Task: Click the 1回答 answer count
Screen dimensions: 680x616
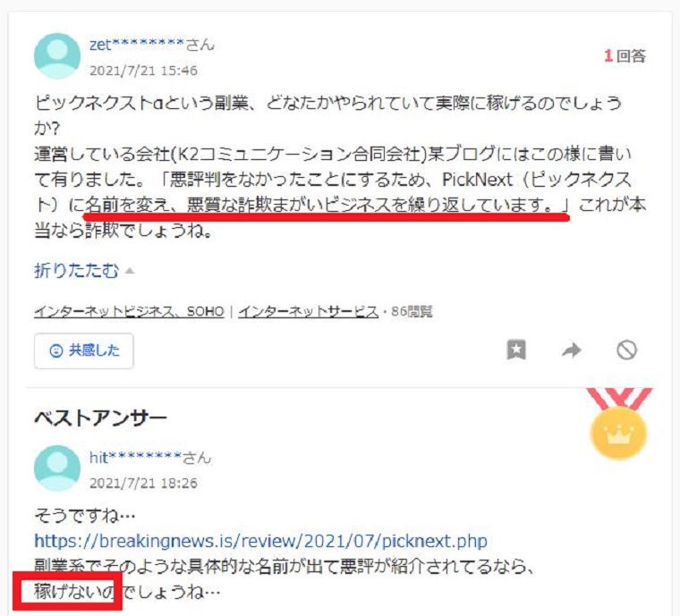Action: 625,56
